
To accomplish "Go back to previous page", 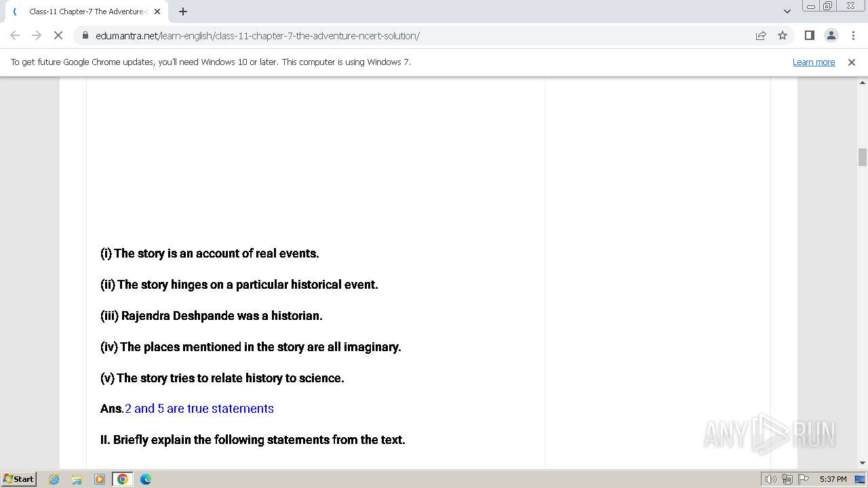I will pyautogui.click(x=15, y=35).
